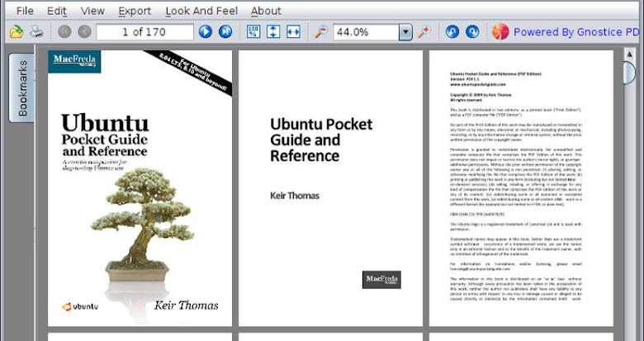Expand the zoom percentage dropdown arrow
The image size is (644, 341).
click(405, 32)
